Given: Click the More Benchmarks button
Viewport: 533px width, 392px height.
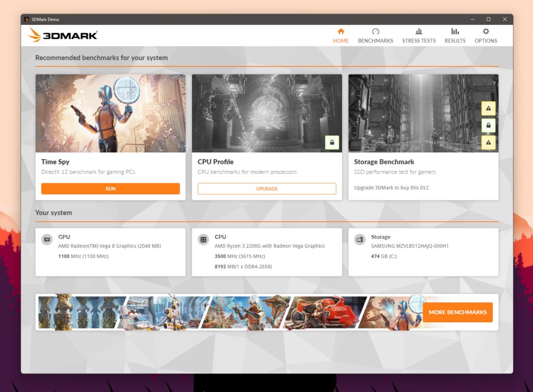Looking at the screenshot, I should point(458,312).
